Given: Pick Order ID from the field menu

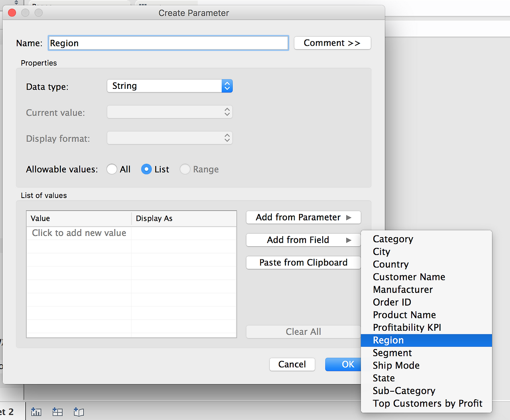Looking at the screenshot, I should pyautogui.click(x=426, y=302).
